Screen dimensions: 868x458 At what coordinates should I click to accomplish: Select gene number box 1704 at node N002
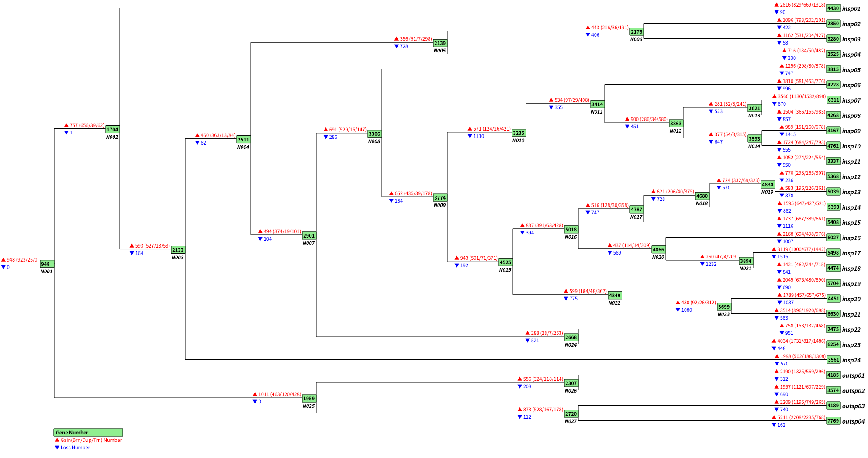[x=112, y=129]
